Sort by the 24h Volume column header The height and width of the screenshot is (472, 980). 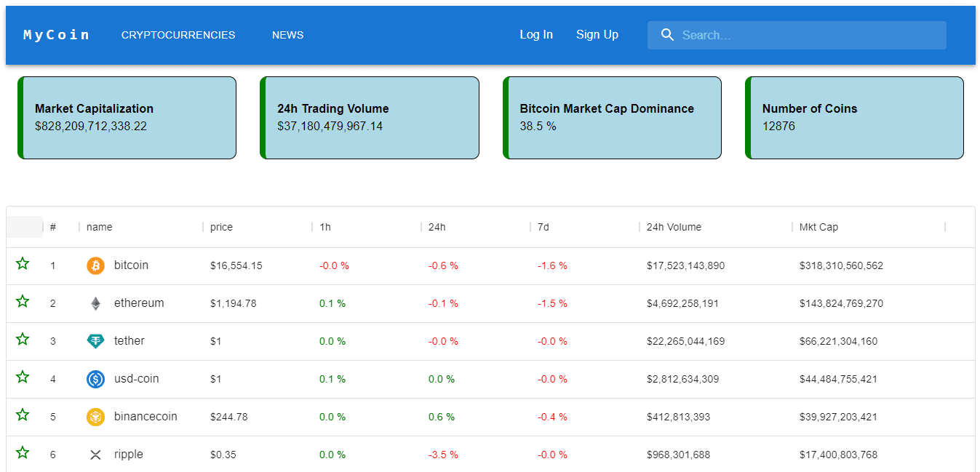tap(674, 227)
